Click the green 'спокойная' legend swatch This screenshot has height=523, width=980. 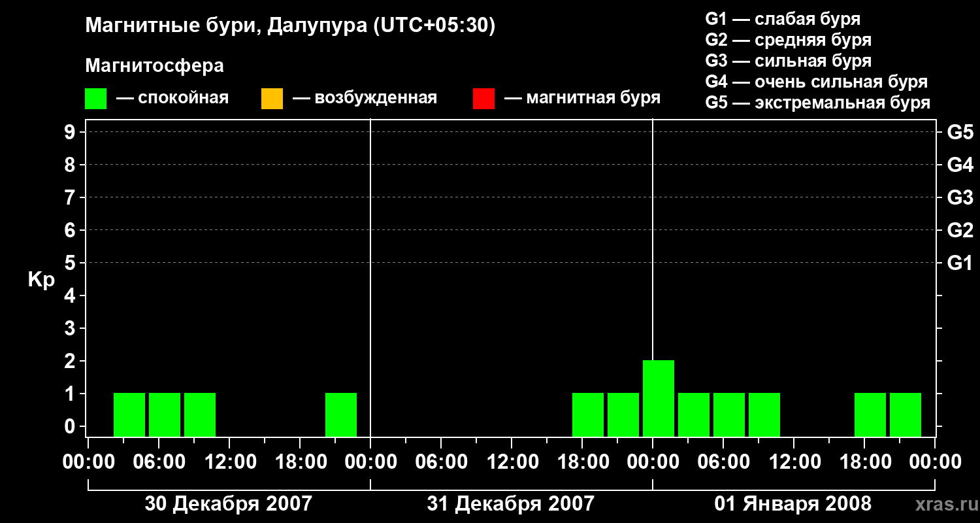click(95, 99)
